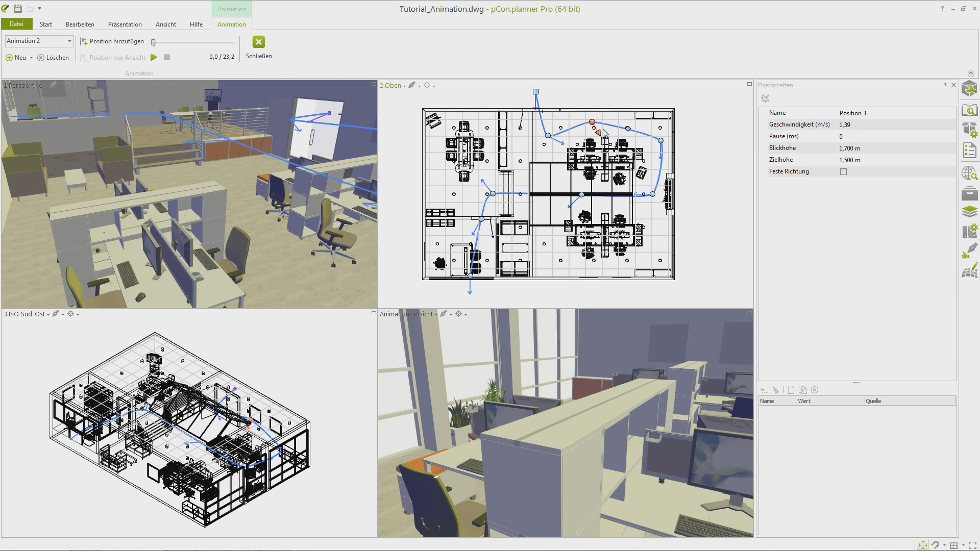The width and height of the screenshot is (980, 551).
Task: Toggle render mode in Animationsansicht viewport
Action: (x=445, y=314)
